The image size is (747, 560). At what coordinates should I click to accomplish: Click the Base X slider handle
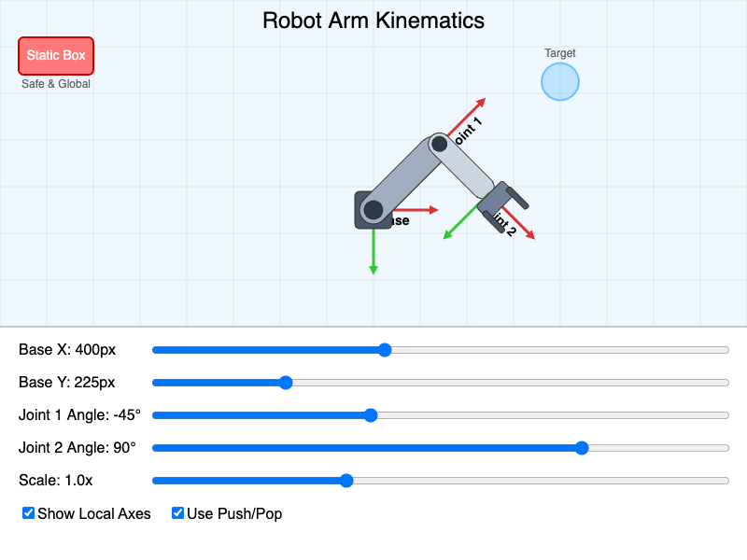tap(385, 350)
